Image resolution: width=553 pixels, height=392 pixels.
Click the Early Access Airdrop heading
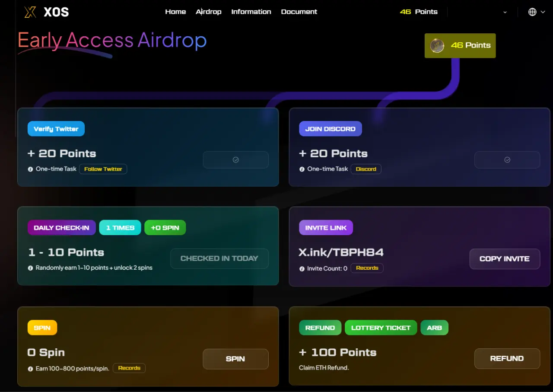pos(112,41)
